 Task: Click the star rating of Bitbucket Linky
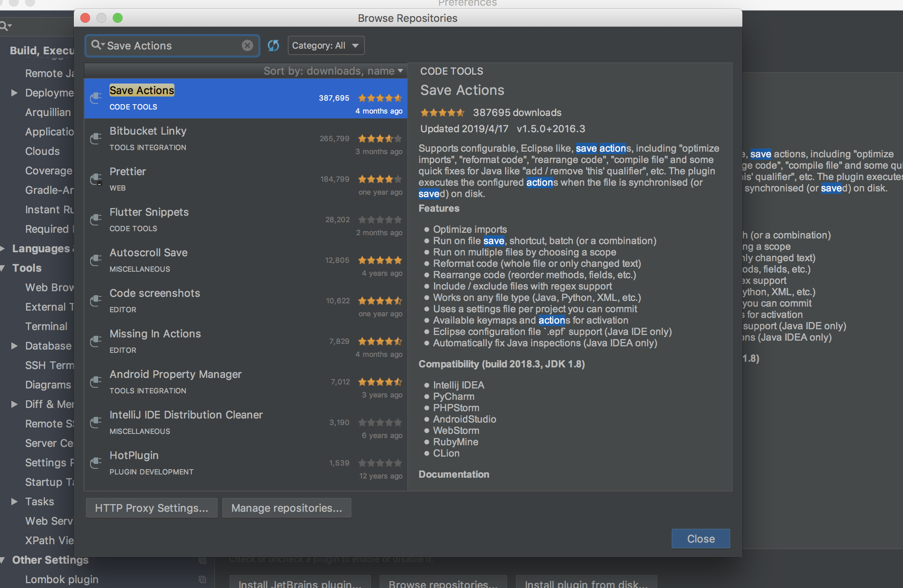(380, 138)
